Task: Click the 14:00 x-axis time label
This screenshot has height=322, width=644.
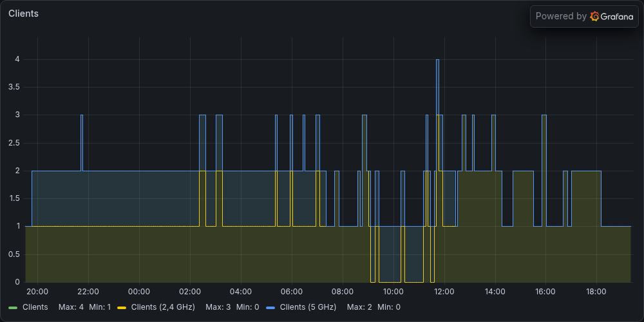Action: coord(495,292)
